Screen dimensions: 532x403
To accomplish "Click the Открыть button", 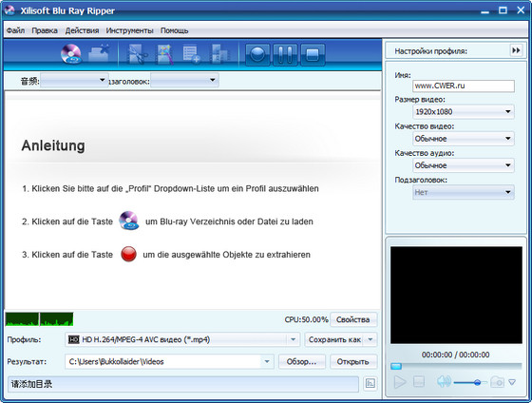I will pos(352,361).
